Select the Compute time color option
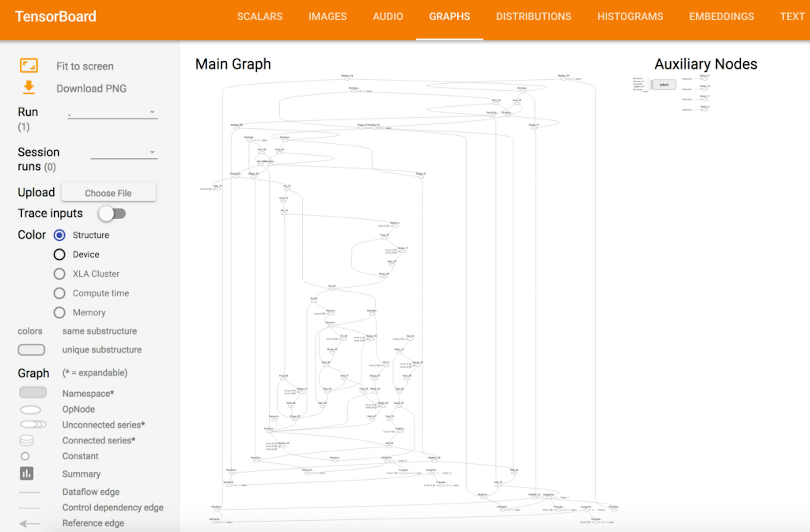This screenshot has width=810, height=532. coord(59,293)
